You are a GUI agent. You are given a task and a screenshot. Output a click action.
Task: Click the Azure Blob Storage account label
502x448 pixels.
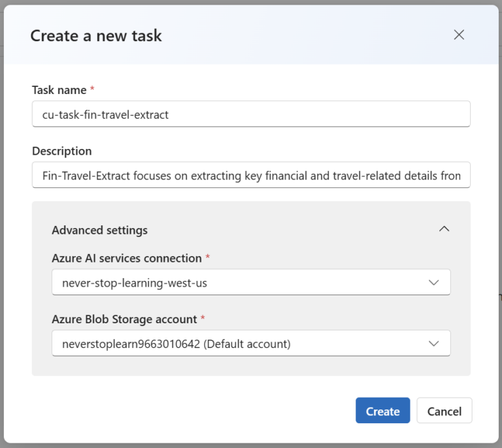click(124, 319)
